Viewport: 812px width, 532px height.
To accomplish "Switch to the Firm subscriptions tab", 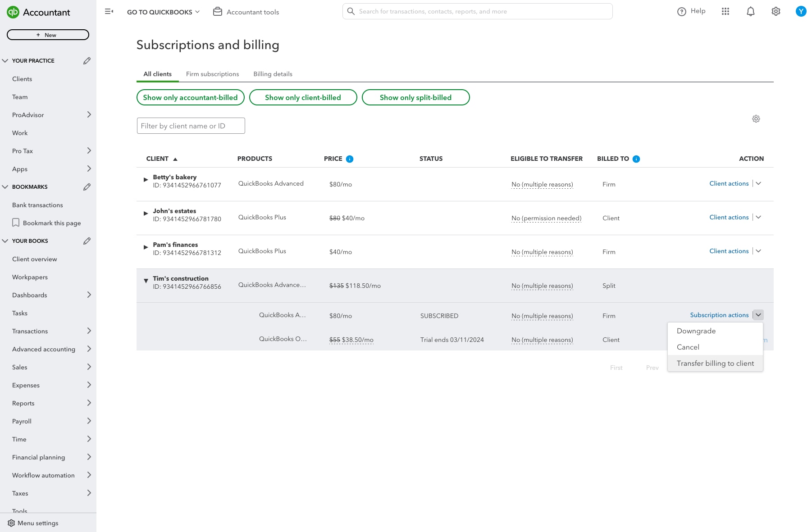I will pyautogui.click(x=212, y=74).
